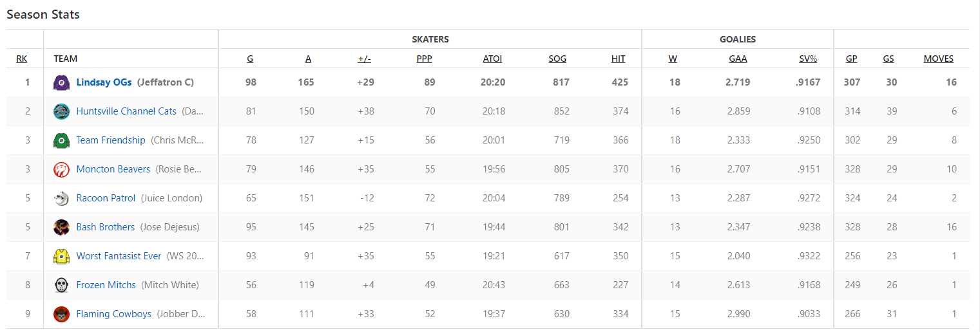
Task: Sort teams by goals (G) column
Action: [250, 59]
